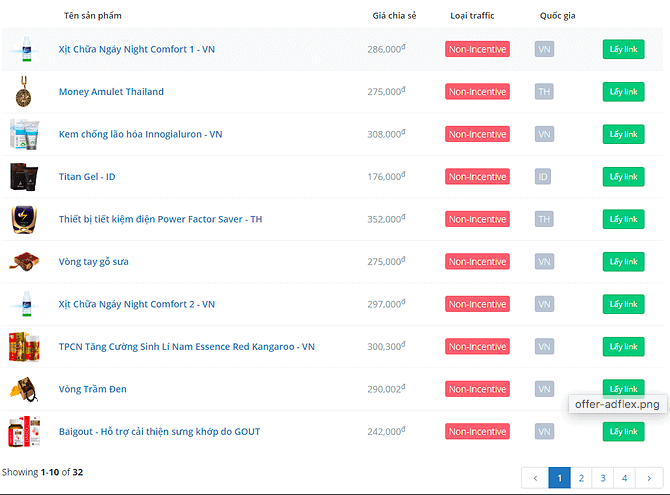Open Vòng Trầm Đen product link
670x495 pixels.
(x=93, y=389)
